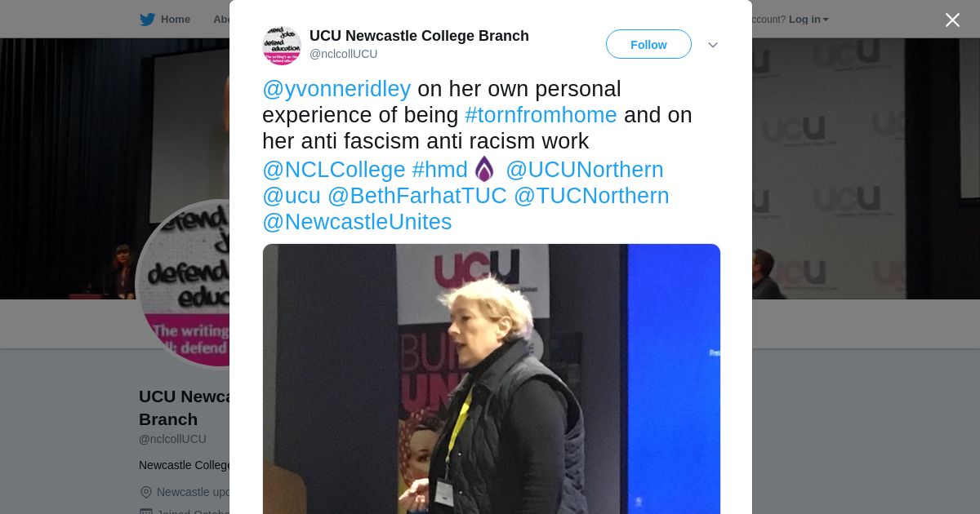The width and height of the screenshot is (980, 514).
Task: Click the @nclcollUCU handle in tweet header
Action: tap(343, 54)
